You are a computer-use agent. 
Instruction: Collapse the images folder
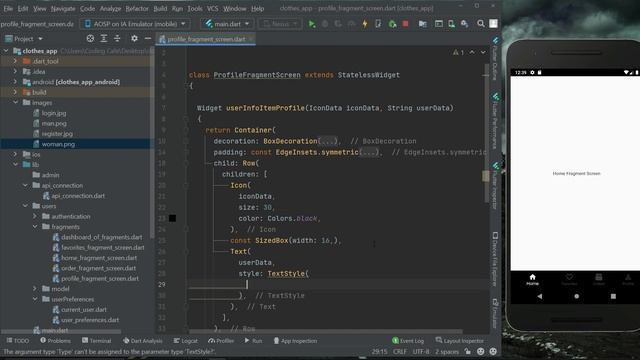pyautogui.click(x=16, y=102)
